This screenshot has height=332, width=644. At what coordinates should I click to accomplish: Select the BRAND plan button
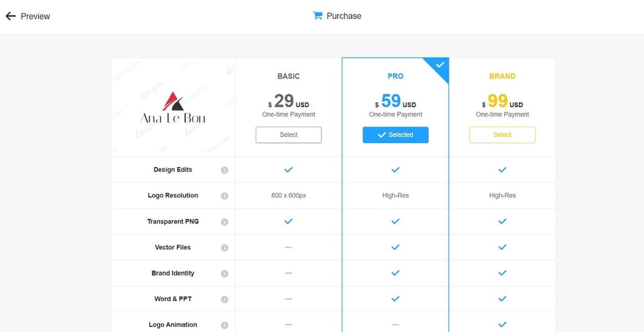pos(502,135)
